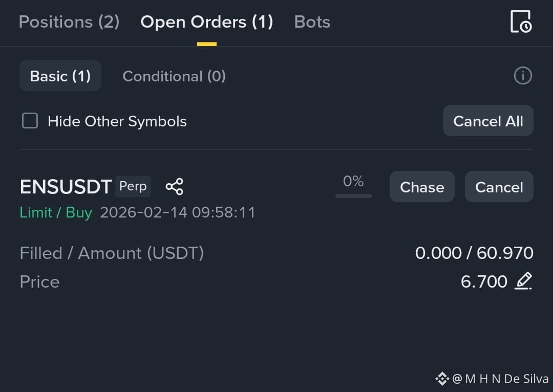The image size is (553, 392).
Task: Open the Bots tab
Action: coord(312,22)
